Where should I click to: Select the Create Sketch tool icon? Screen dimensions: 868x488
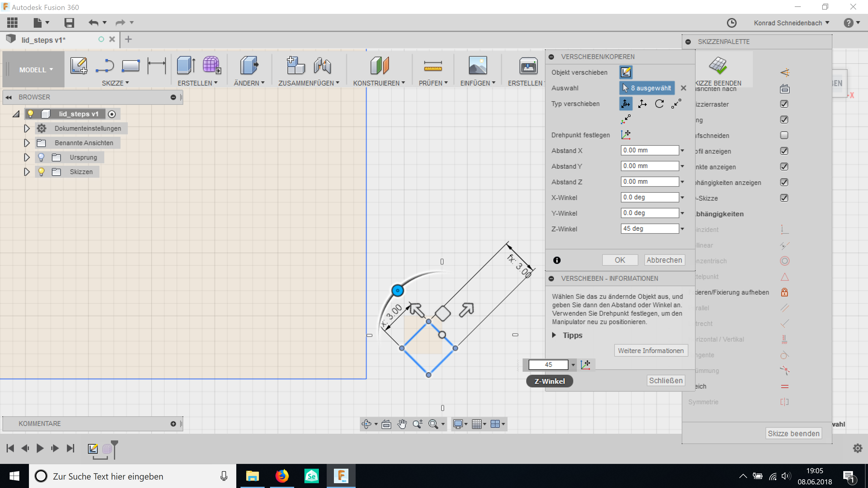pos(79,65)
